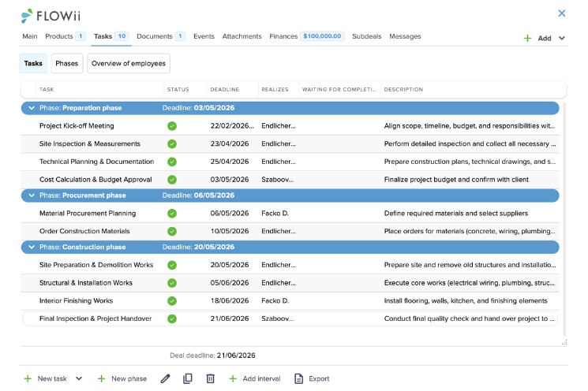The width and height of the screenshot is (588, 391).
Task: Click Add interval
Action: pos(255,378)
